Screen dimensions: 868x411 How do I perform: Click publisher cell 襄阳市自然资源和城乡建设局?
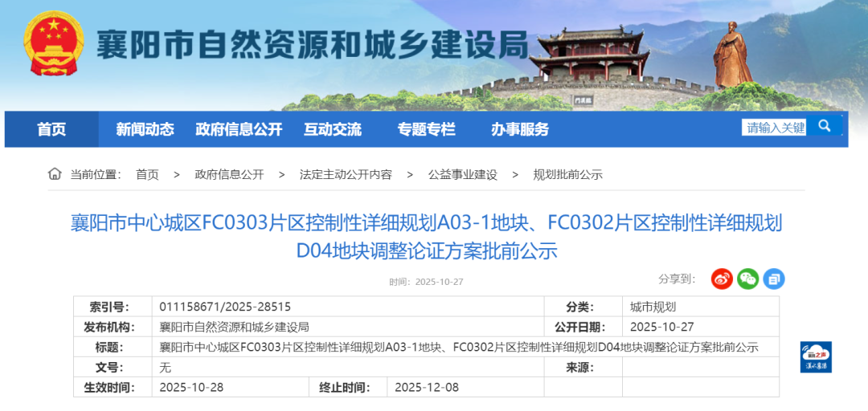click(x=234, y=327)
